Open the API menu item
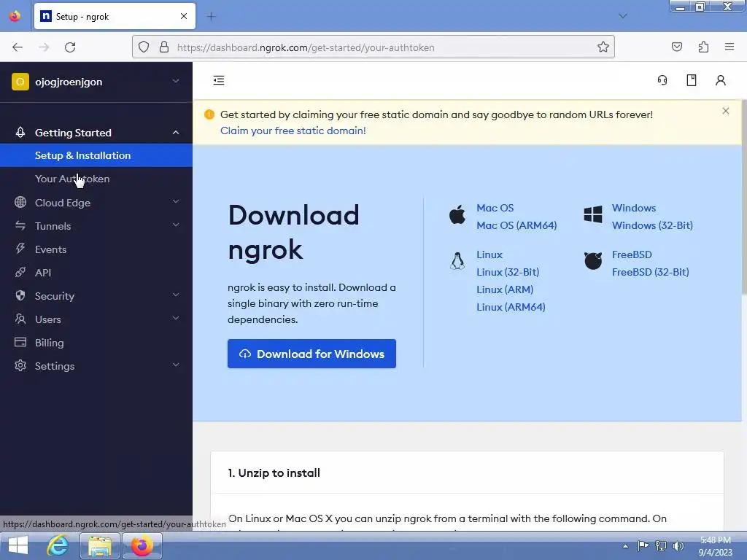This screenshot has width=747, height=560. point(96,273)
